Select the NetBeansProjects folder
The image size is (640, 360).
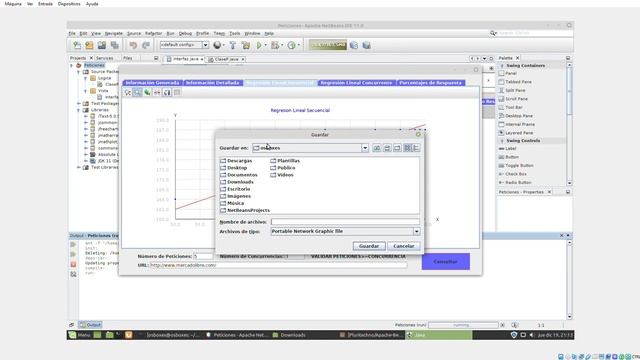[x=245, y=210]
